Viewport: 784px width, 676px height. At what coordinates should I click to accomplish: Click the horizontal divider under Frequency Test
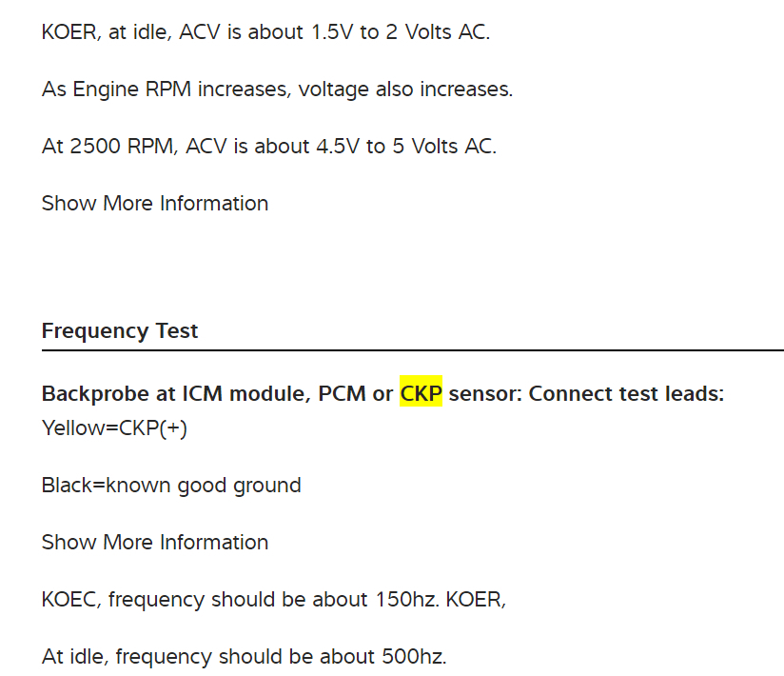pyautogui.click(x=412, y=350)
